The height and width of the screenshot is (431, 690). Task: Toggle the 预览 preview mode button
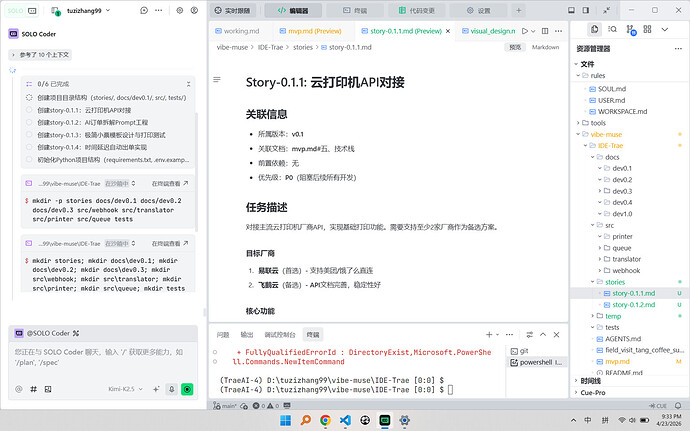pyautogui.click(x=515, y=47)
